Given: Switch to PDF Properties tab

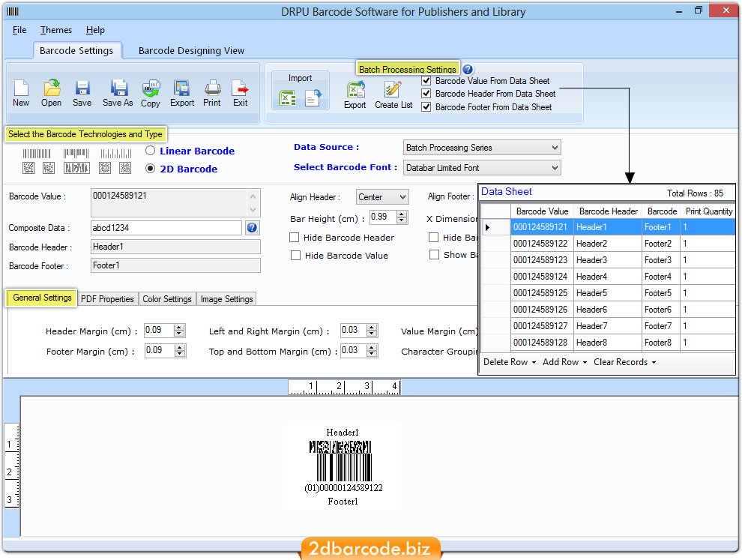Looking at the screenshot, I should tap(107, 299).
